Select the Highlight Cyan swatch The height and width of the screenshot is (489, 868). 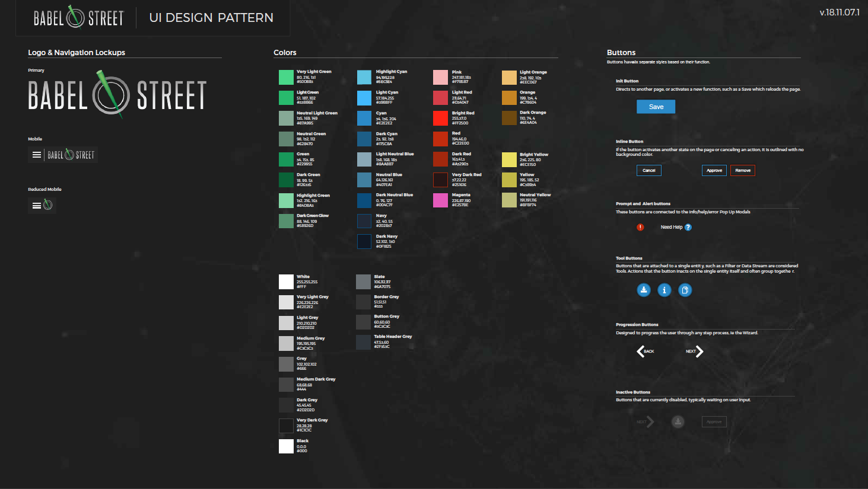coord(364,77)
